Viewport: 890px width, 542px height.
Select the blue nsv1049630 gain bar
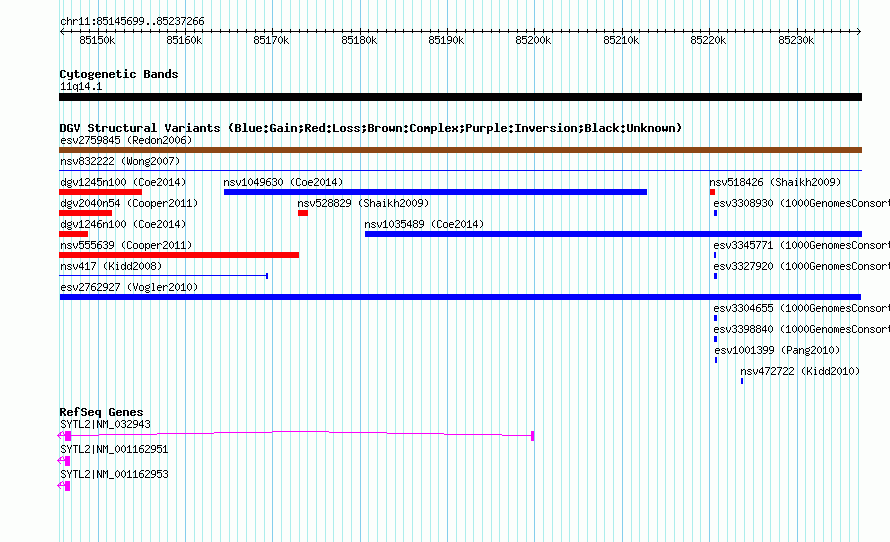(435, 192)
